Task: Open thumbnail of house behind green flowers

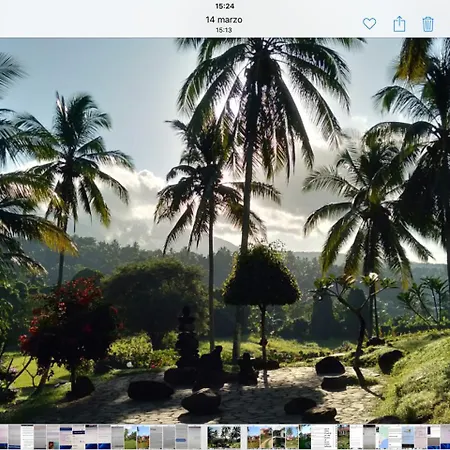Action: pyautogui.click(x=344, y=437)
